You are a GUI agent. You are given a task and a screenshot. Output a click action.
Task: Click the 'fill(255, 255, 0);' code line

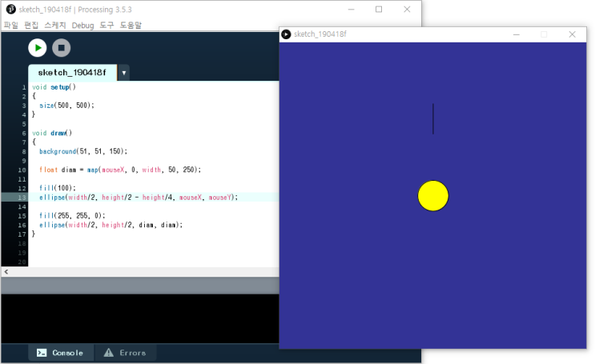click(x=72, y=215)
